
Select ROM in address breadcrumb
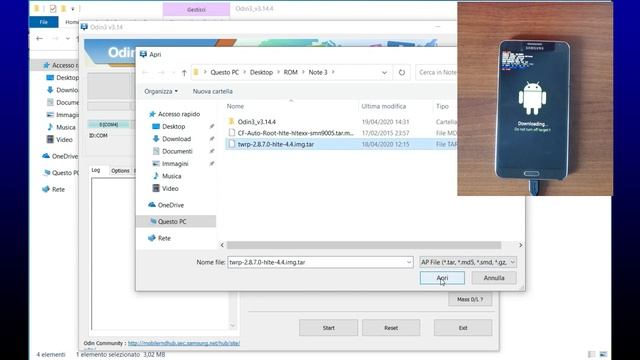[291, 72]
